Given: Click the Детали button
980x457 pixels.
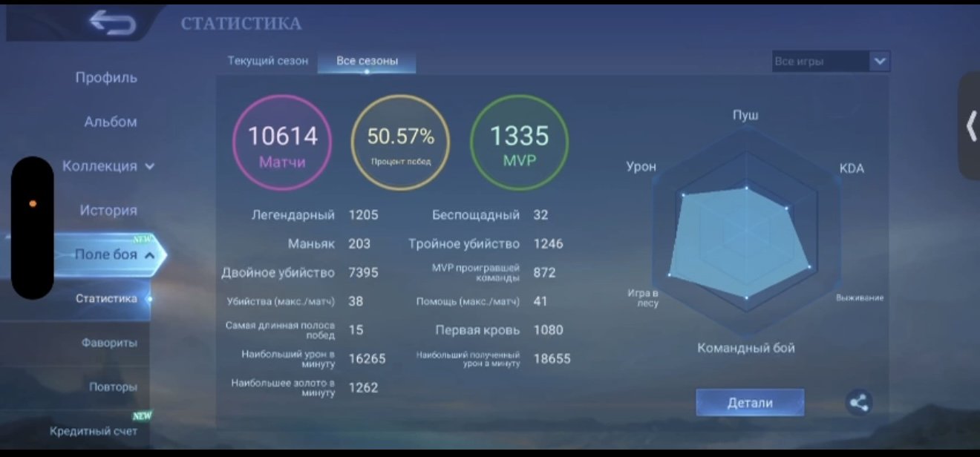Looking at the screenshot, I should pyautogui.click(x=750, y=403).
